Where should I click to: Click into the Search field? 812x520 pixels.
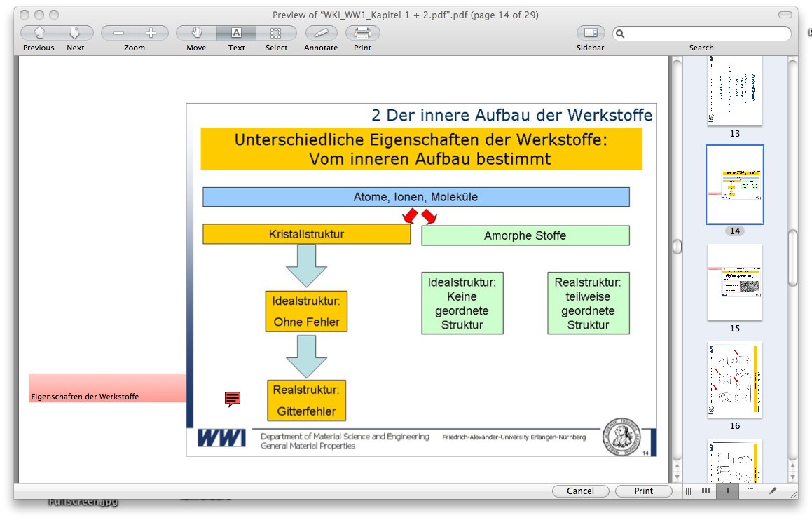coord(702,34)
